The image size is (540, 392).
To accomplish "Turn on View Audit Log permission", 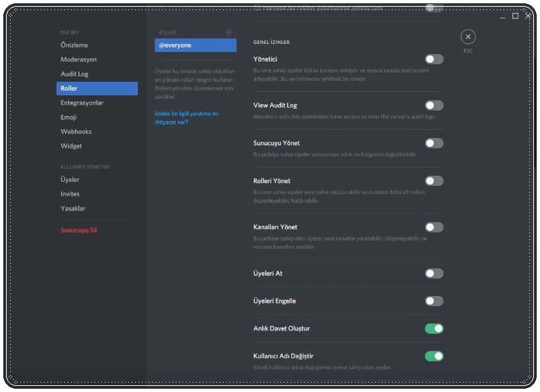I will point(434,105).
